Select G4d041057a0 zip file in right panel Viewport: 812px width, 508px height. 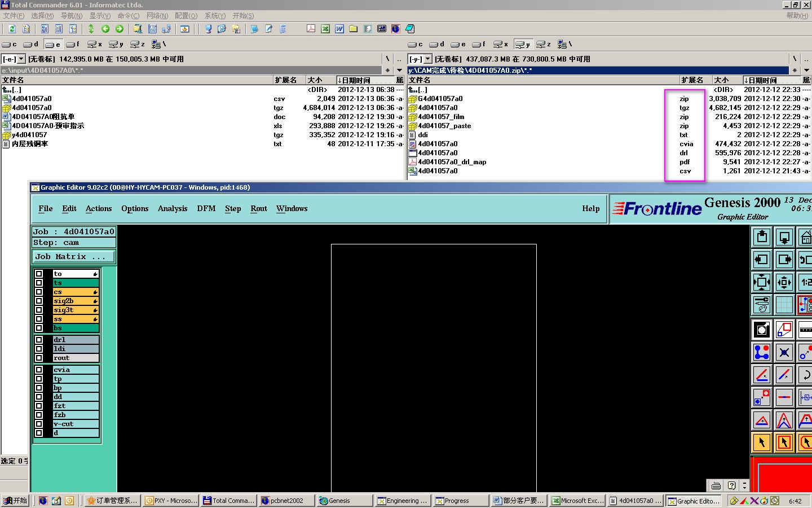pyautogui.click(x=440, y=99)
